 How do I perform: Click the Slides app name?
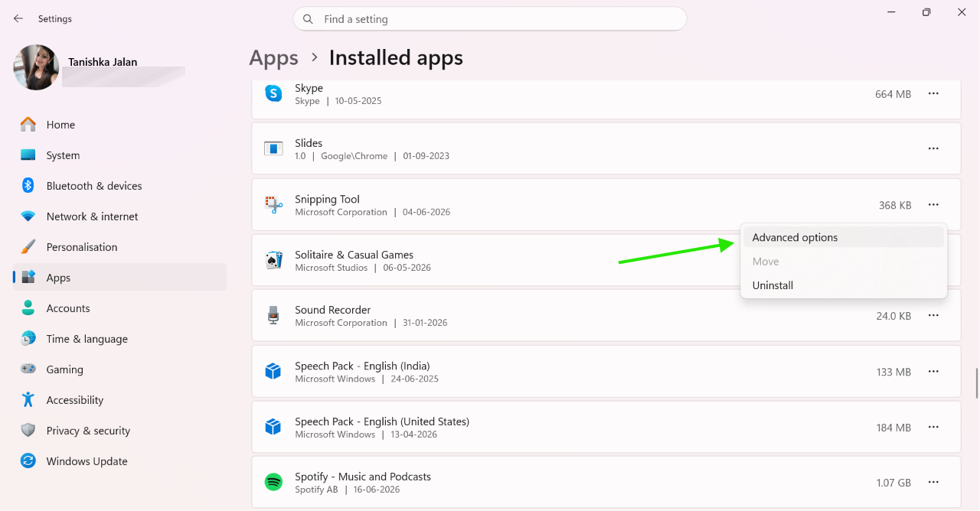coord(309,143)
